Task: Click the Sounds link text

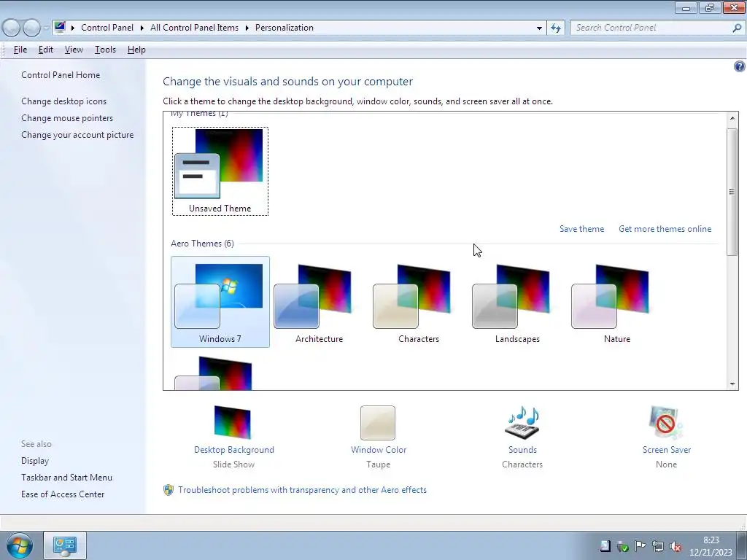Action: pyautogui.click(x=522, y=449)
